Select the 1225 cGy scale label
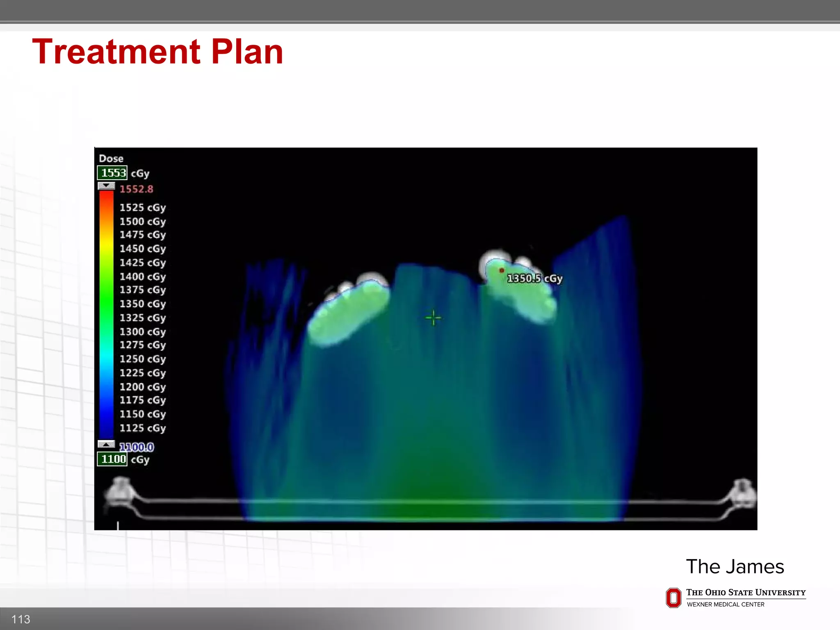 pos(143,373)
